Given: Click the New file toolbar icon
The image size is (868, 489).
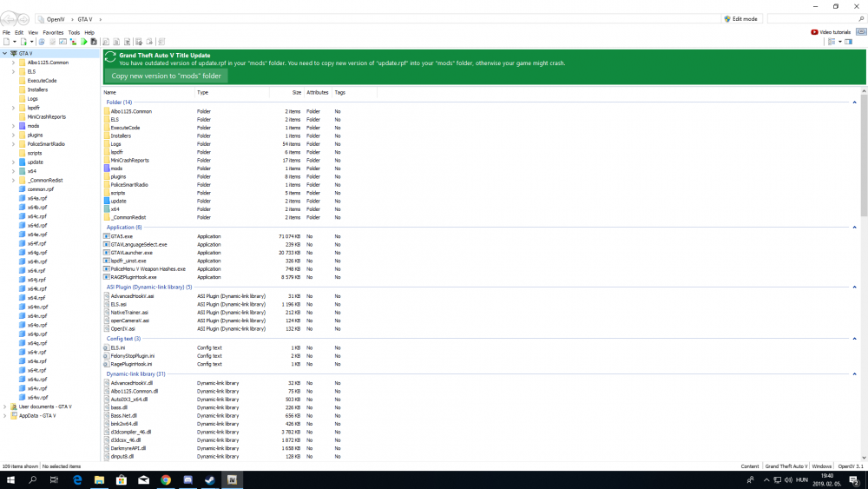Looking at the screenshot, I should pyautogui.click(x=6, y=42).
